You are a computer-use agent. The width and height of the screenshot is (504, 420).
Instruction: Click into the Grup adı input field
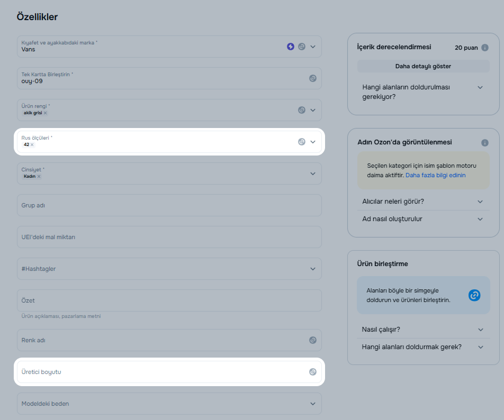click(169, 205)
